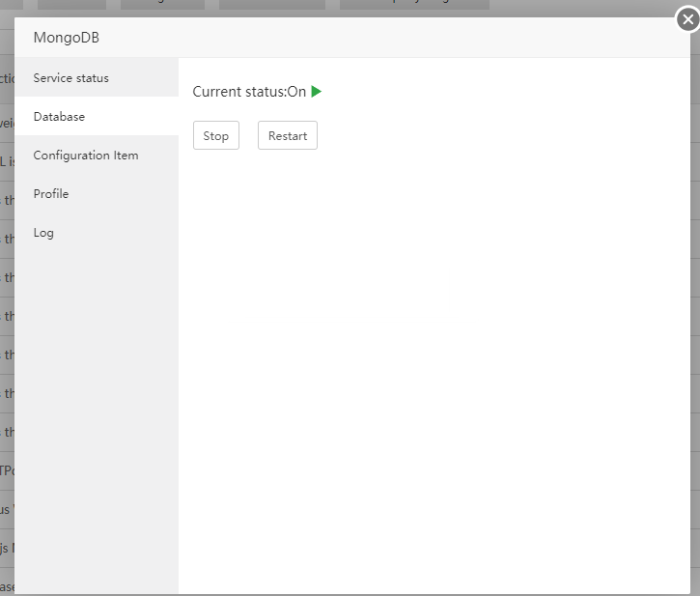Viewport: 700px width, 596px height.
Task: Click the Current status:On text
Action: 249,92
